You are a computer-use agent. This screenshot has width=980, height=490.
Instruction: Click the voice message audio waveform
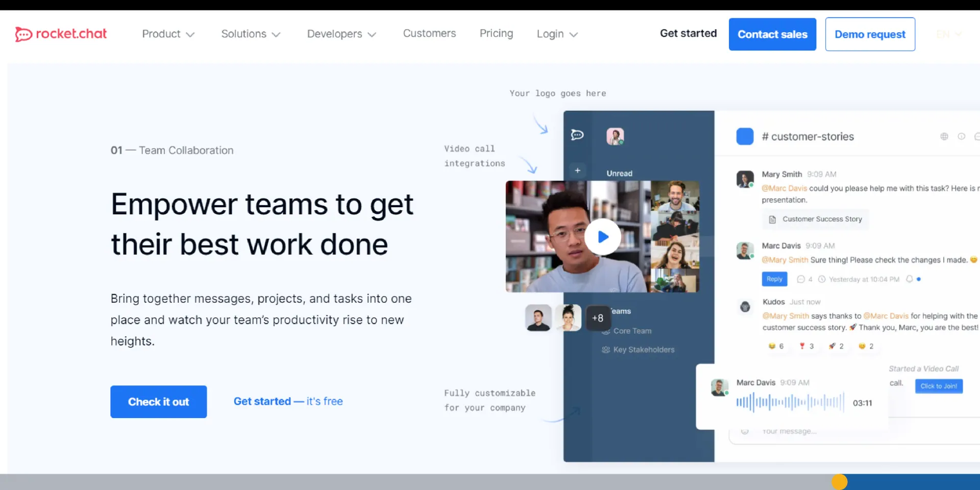click(790, 403)
